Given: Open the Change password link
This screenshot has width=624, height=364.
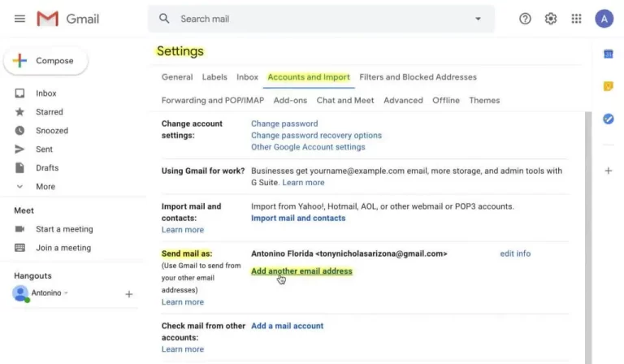Looking at the screenshot, I should click(284, 123).
